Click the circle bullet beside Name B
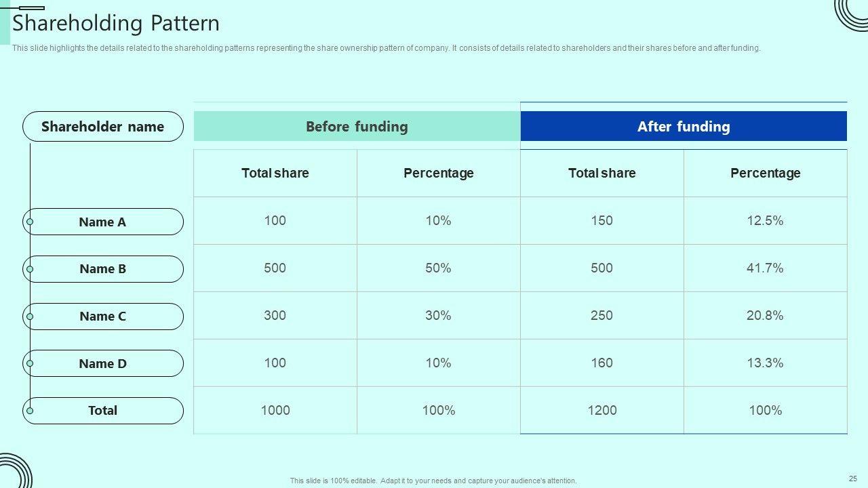 30,269
